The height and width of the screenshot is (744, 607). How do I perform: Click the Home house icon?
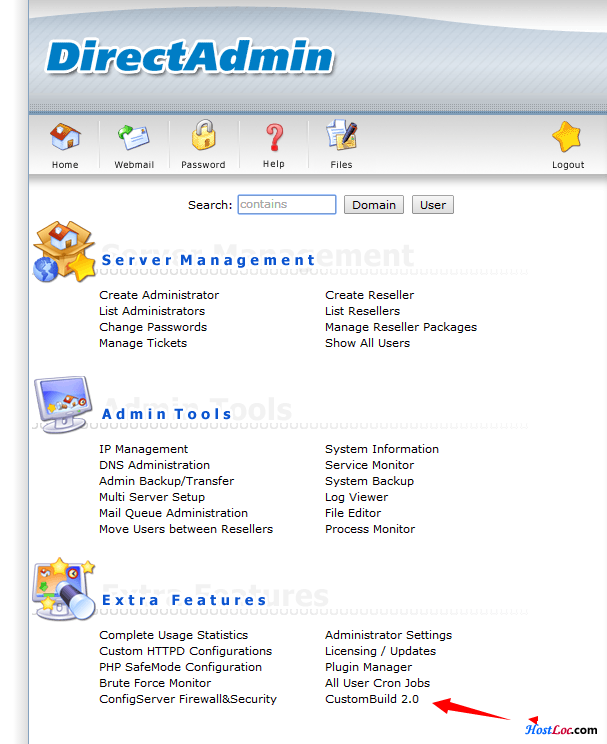click(65, 137)
